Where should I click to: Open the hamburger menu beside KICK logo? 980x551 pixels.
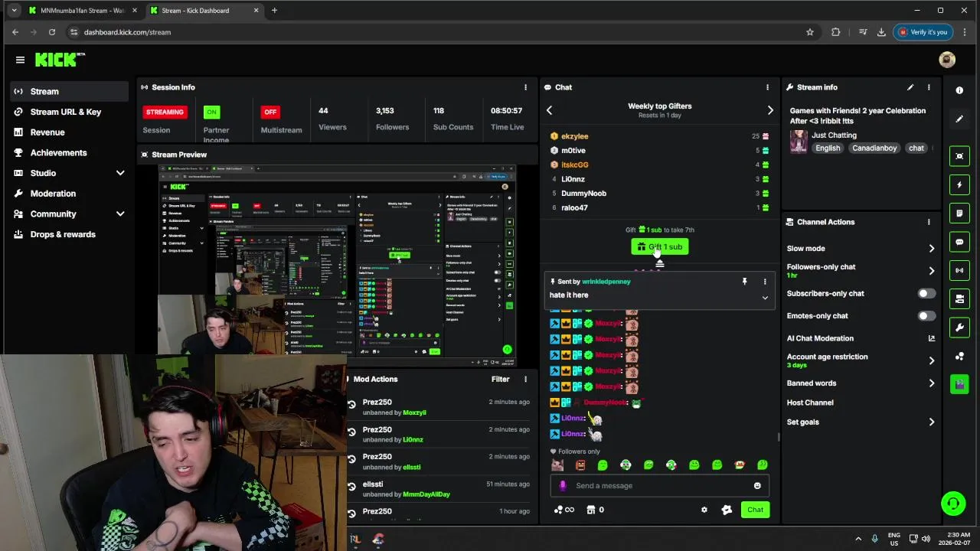(20, 60)
